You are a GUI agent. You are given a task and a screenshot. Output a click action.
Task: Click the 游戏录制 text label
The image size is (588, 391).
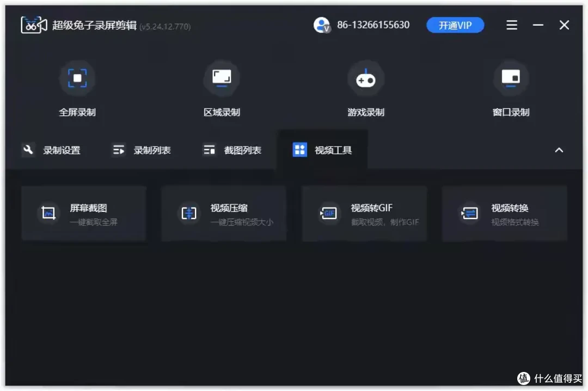pyautogui.click(x=366, y=112)
